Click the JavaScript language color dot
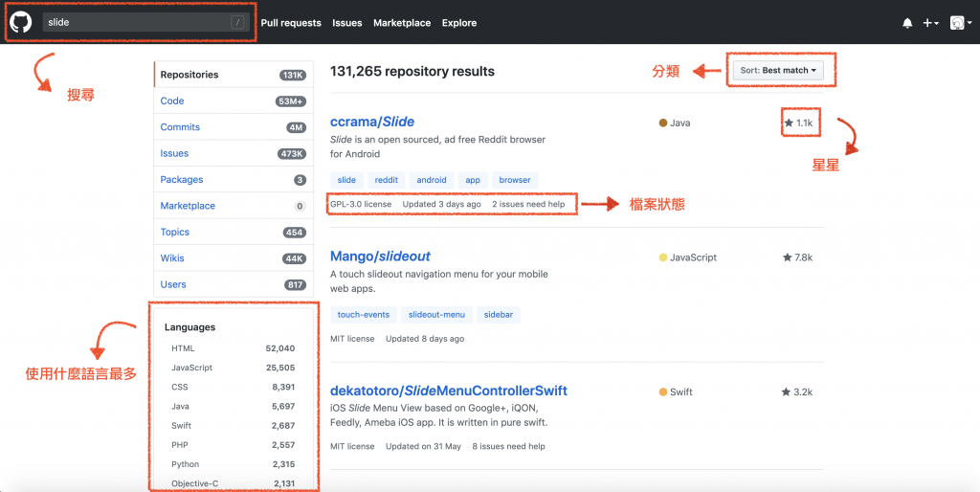 tap(663, 257)
